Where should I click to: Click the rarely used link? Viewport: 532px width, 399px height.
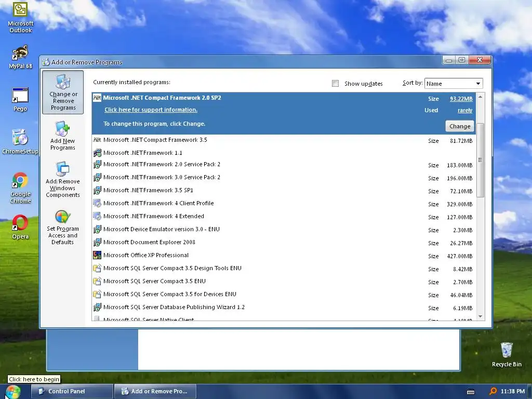tap(465, 110)
